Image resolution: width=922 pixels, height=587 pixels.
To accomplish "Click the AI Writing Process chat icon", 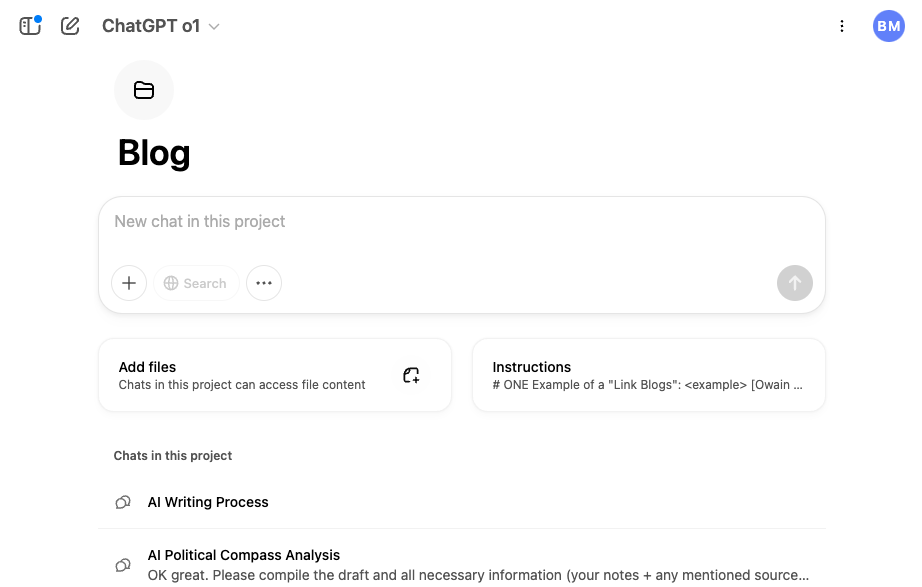I will coord(123,502).
